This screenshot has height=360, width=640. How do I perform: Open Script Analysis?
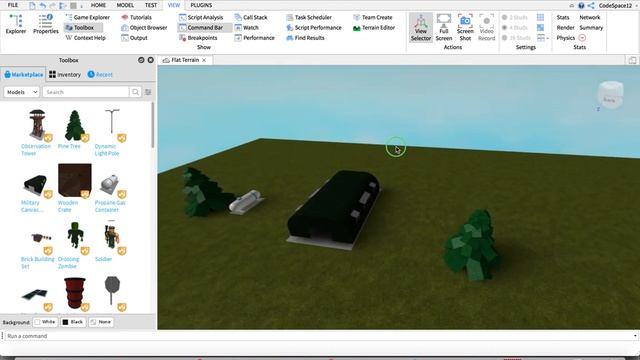point(201,18)
